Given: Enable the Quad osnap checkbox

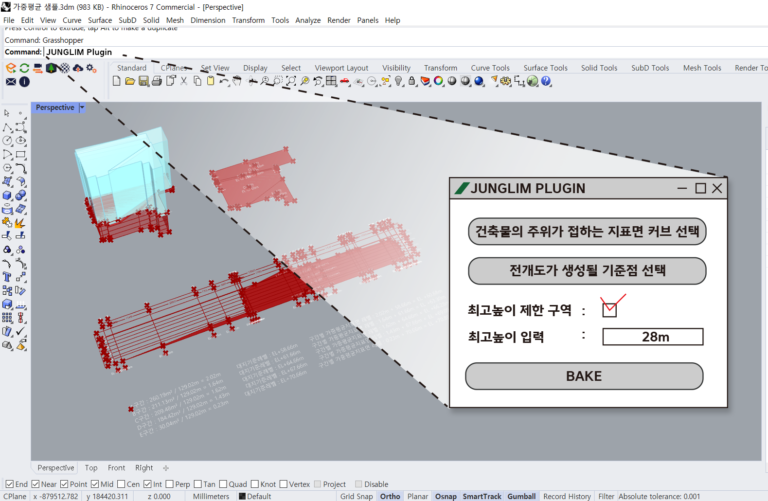Looking at the screenshot, I should [x=223, y=484].
